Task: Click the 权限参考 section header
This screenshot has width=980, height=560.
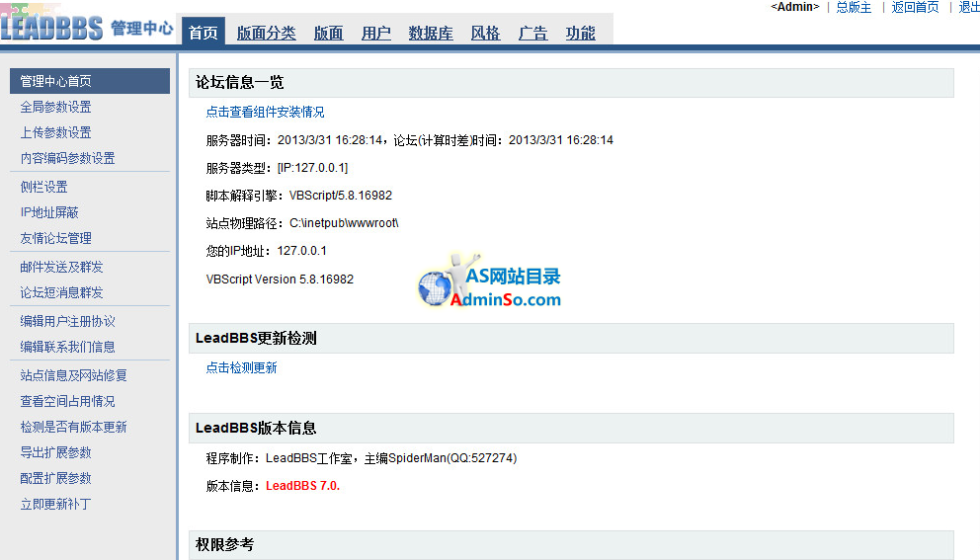Action: (x=571, y=544)
